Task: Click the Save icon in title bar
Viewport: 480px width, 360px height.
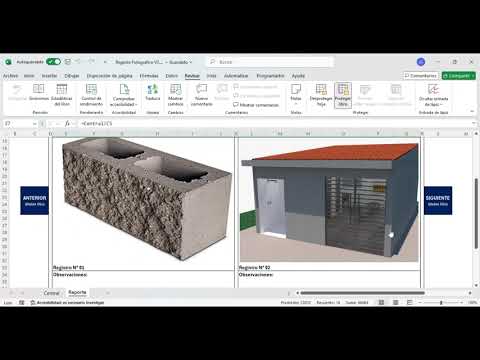Action: (x=68, y=62)
